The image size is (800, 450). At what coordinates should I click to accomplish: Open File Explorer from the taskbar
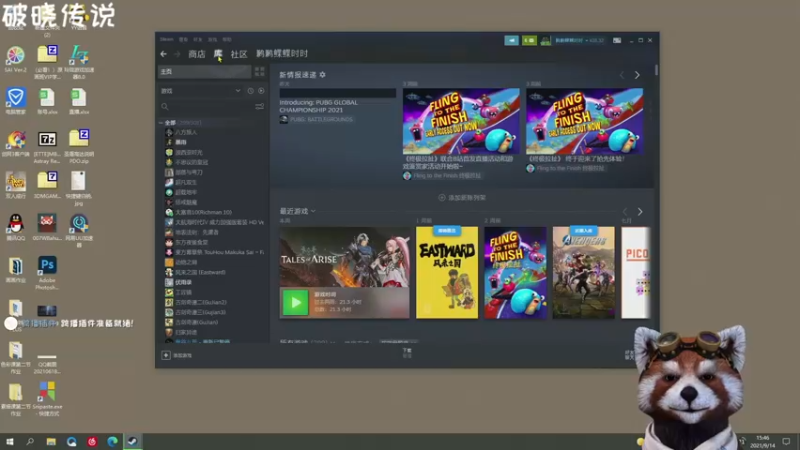click(51, 441)
